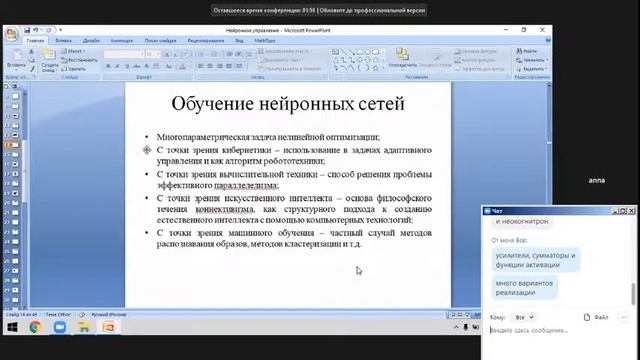
Task: Align text right in the paragraph group
Action: click(x=220, y=66)
